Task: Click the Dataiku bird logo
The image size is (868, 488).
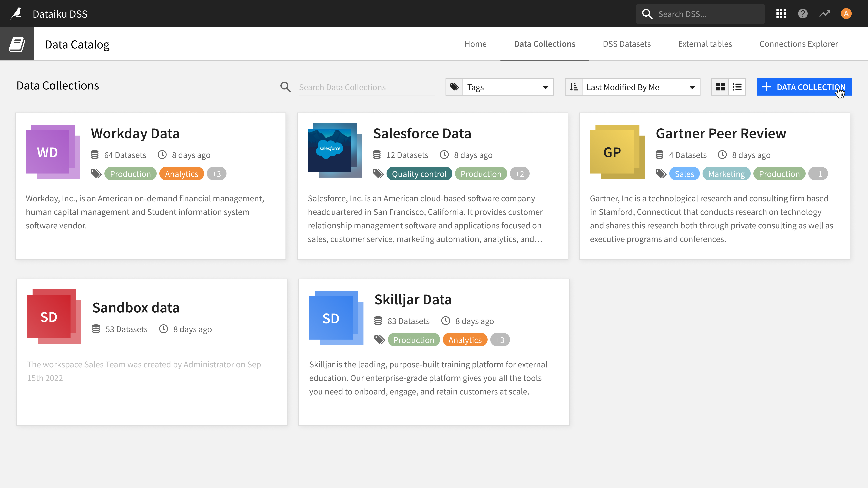Action: [x=16, y=14]
